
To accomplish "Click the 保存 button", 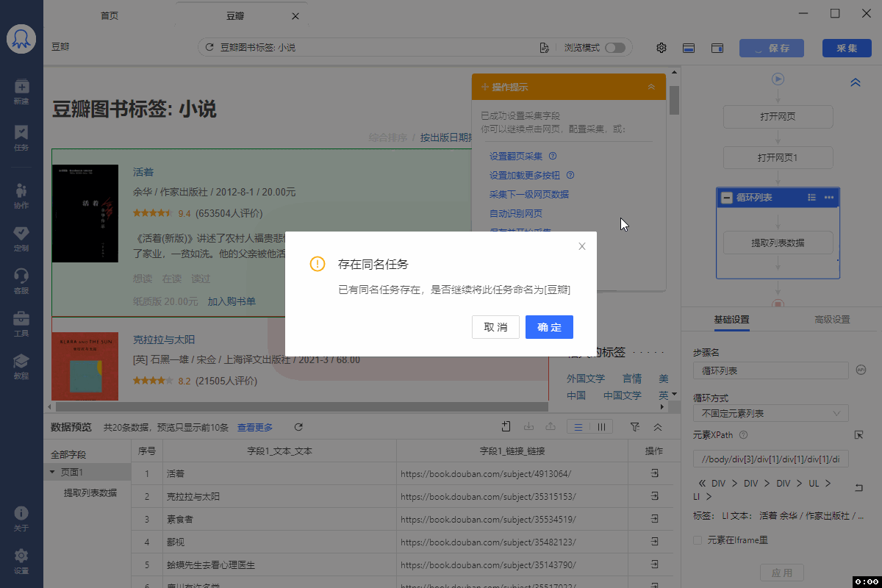I will click(772, 48).
